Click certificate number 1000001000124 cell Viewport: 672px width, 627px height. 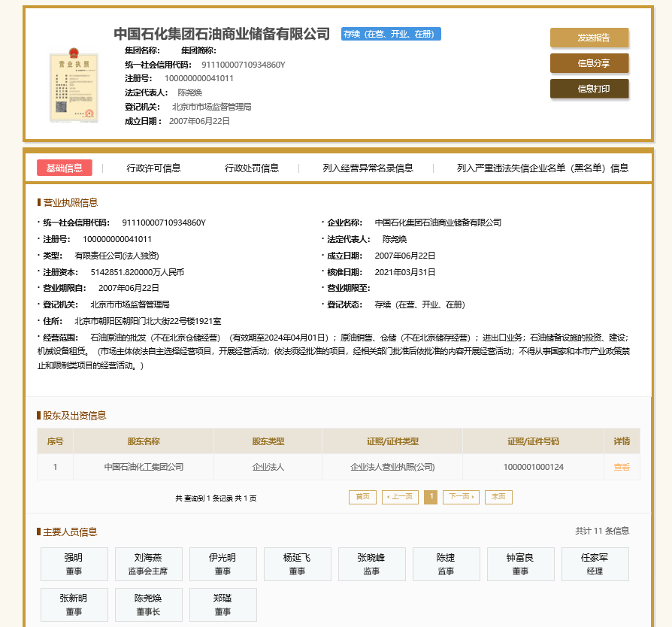pos(533,467)
